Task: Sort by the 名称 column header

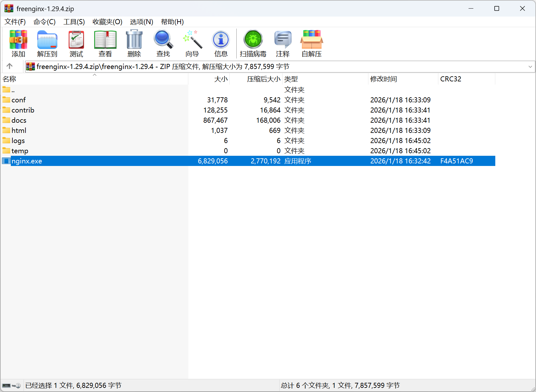Action: click(94, 79)
